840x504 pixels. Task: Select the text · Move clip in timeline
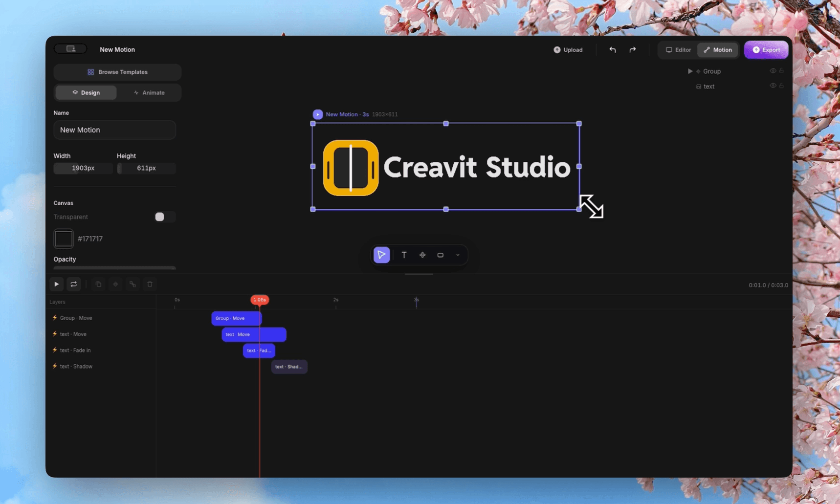click(254, 334)
